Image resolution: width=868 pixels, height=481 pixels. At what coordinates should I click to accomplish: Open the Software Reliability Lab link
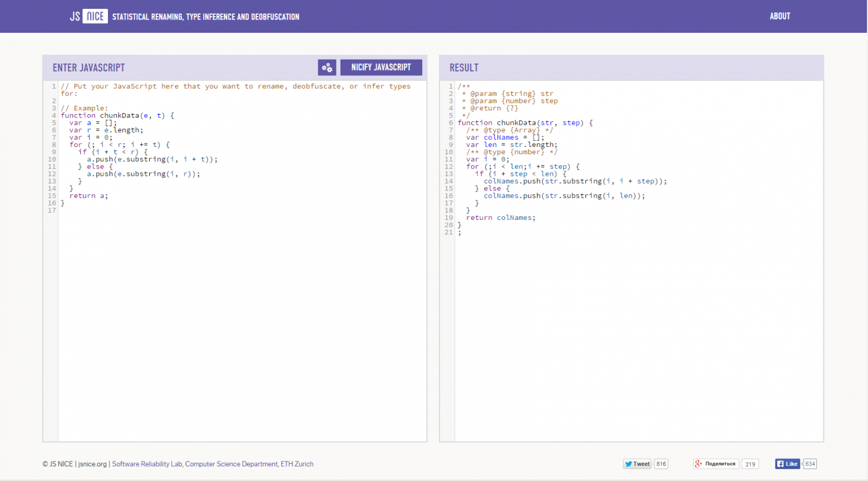pyautogui.click(x=213, y=464)
